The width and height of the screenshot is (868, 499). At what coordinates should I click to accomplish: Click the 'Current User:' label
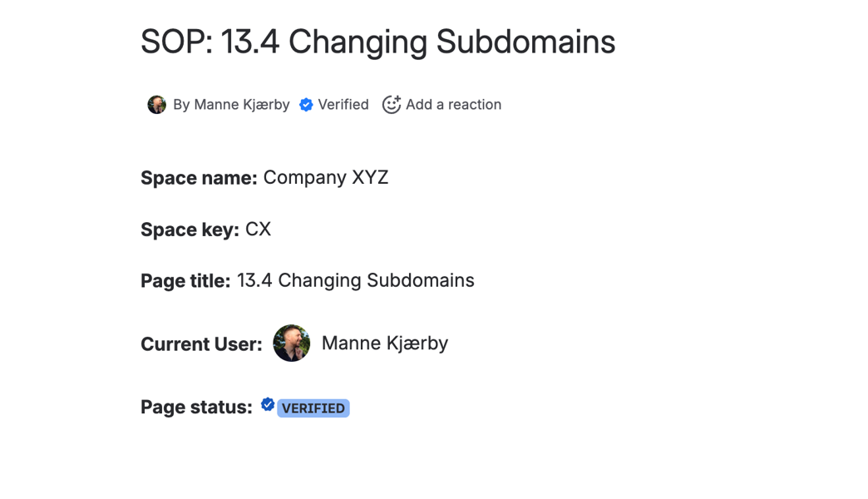pos(201,344)
